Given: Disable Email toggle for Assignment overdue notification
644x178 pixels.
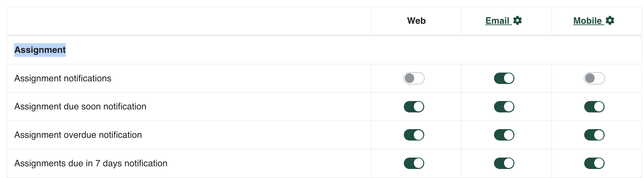Looking at the screenshot, I should pos(504,135).
